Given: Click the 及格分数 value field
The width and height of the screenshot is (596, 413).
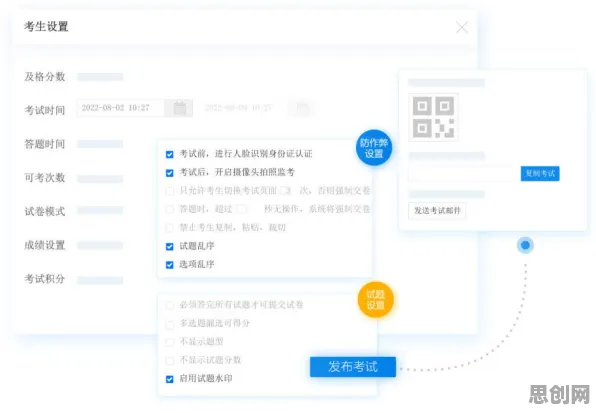Looking at the screenshot, I should (100, 77).
